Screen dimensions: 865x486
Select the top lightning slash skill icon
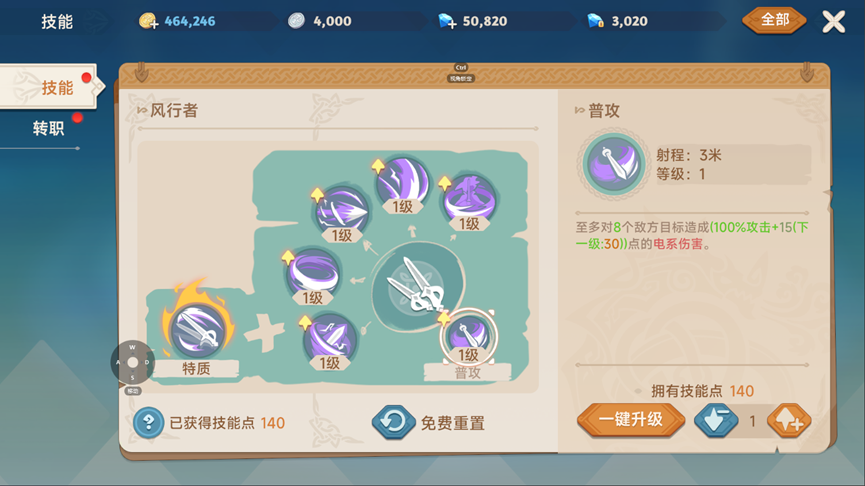[402, 182]
